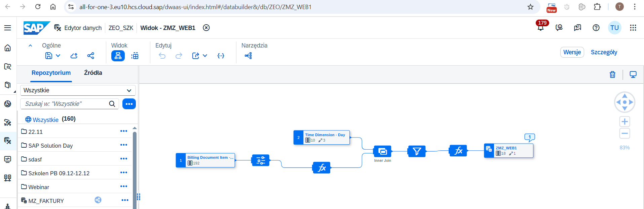Click the Export icon under Edytuj
Viewport: 644px width, 209px height.
click(x=196, y=56)
